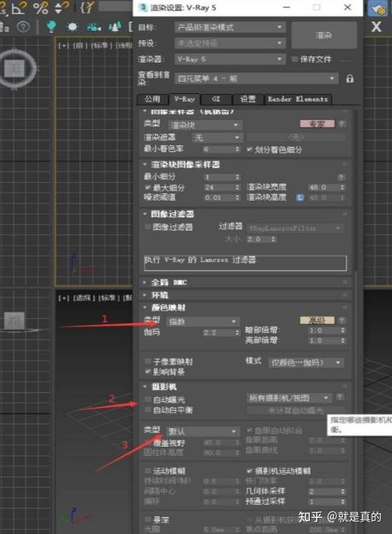392x534 pixels.
Task: Switch to the 公用 tab
Action: [x=153, y=99]
